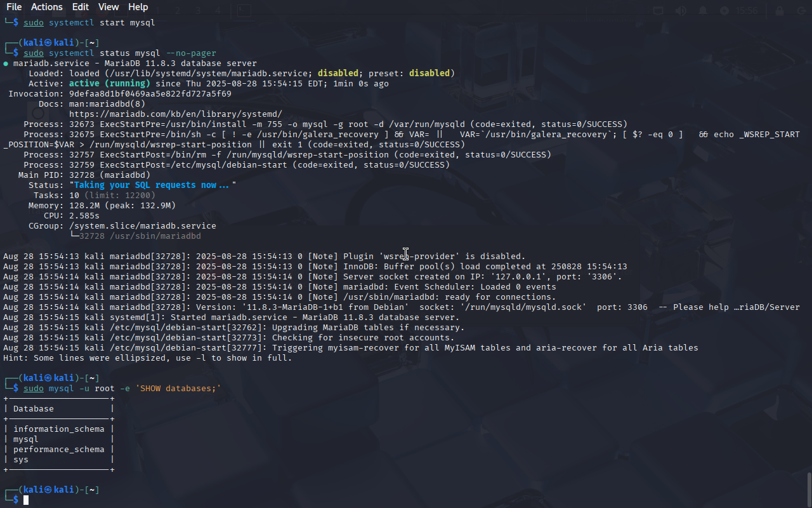Open the Actions menu
The image size is (812, 508).
pyautogui.click(x=47, y=7)
